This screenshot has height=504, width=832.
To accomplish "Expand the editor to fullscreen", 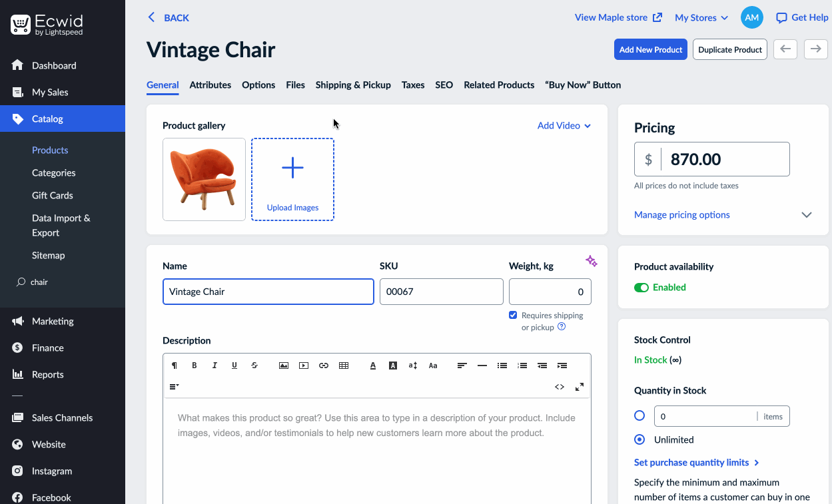I will (x=580, y=387).
